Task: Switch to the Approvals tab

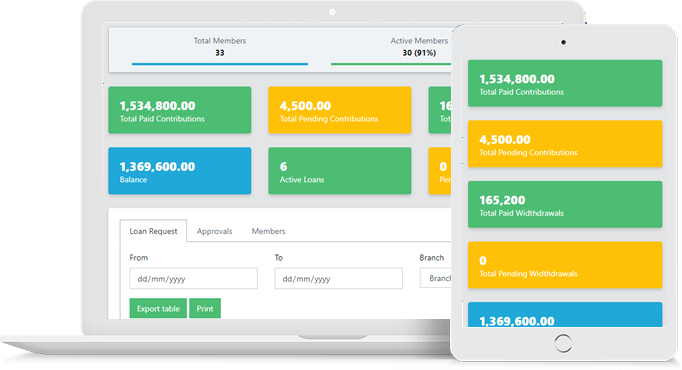Action: [214, 231]
